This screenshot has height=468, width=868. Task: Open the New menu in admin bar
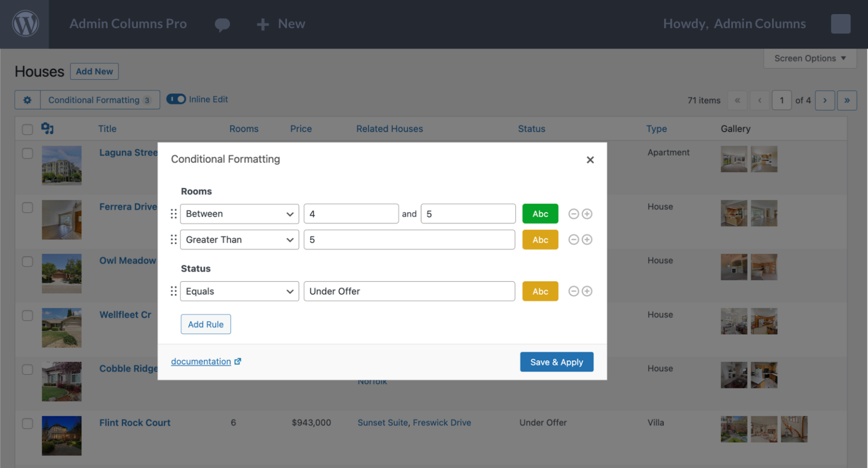click(281, 24)
